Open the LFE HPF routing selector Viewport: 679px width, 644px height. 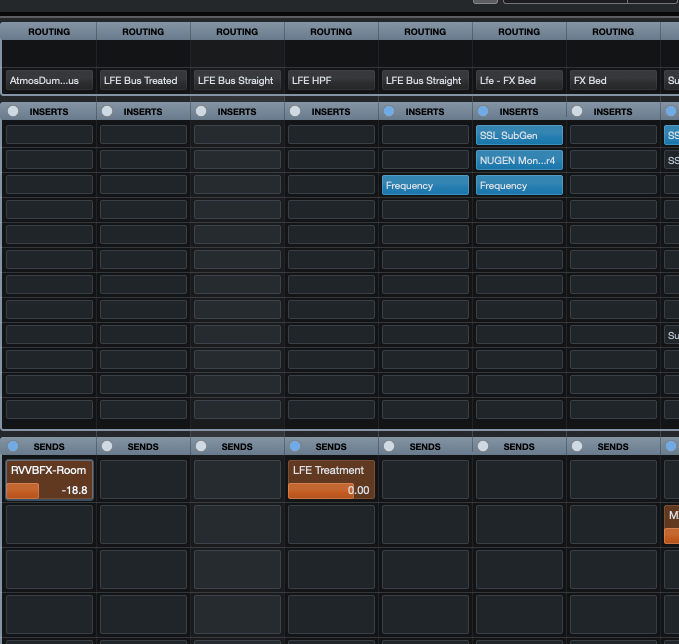coord(331,81)
